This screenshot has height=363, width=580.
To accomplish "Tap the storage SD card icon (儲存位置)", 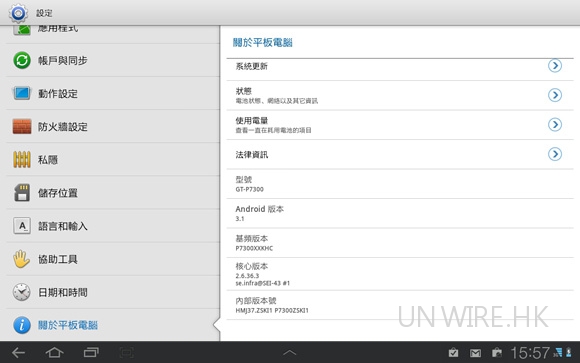I will pos(22,193).
